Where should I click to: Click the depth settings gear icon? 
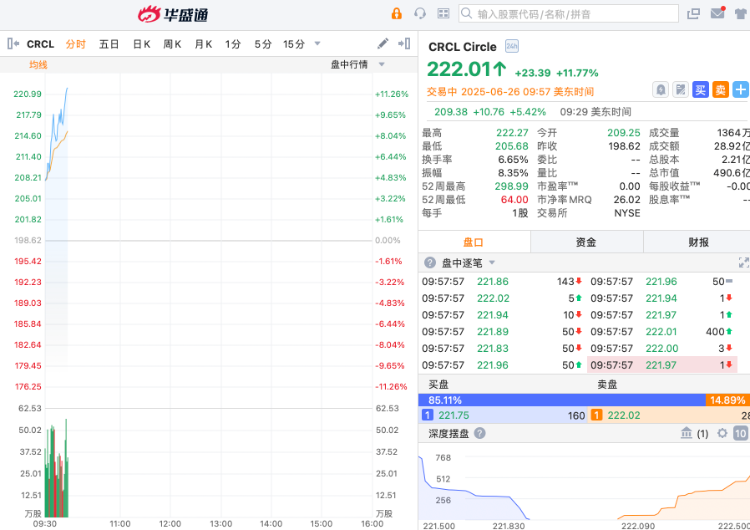click(x=721, y=433)
